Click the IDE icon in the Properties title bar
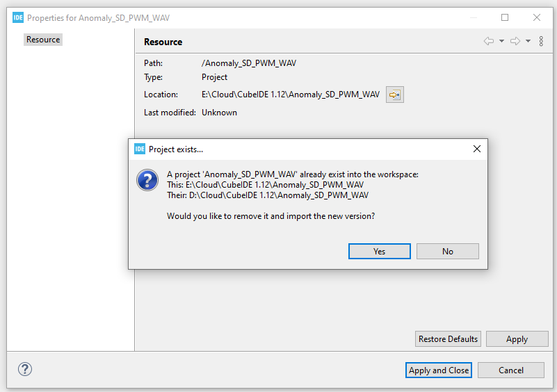This screenshot has height=392, width=557. tap(18, 17)
